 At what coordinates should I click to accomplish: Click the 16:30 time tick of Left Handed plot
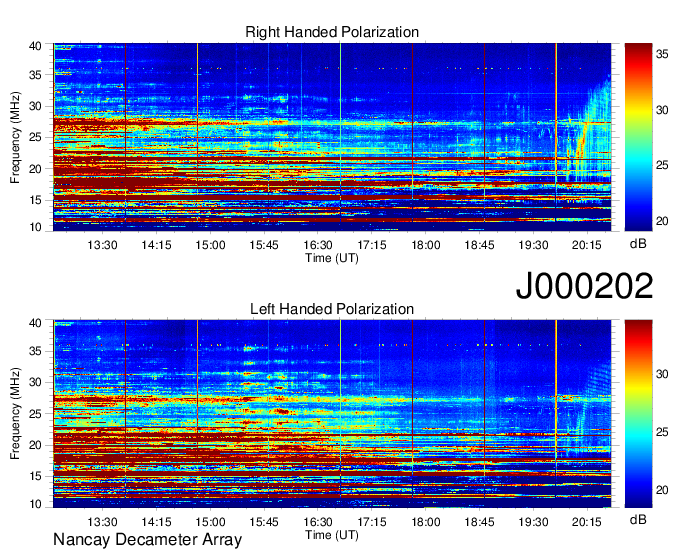pyautogui.click(x=318, y=522)
